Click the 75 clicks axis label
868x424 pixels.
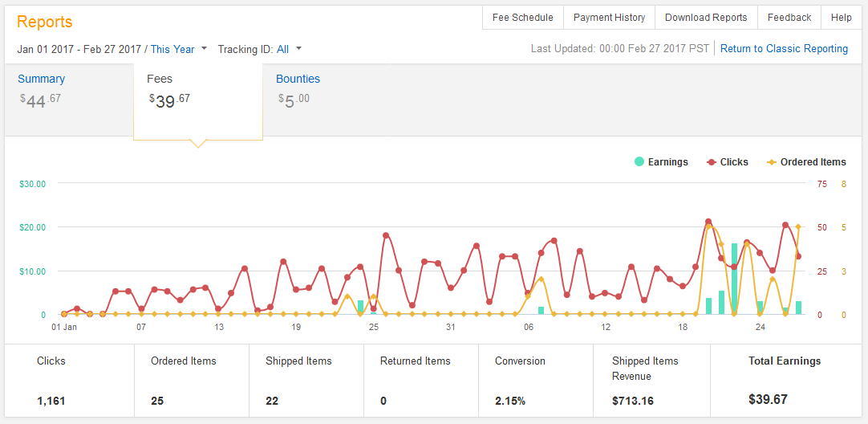click(x=821, y=183)
